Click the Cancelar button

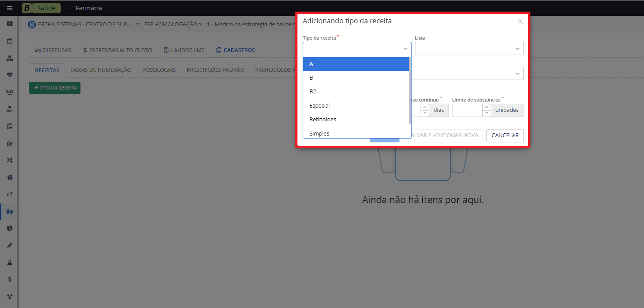505,136
